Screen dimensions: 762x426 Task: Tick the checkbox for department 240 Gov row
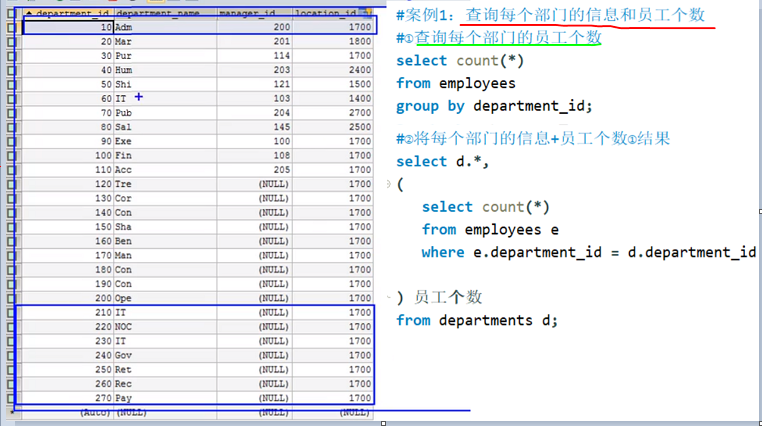pyautogui.click(x=11, y=356)
